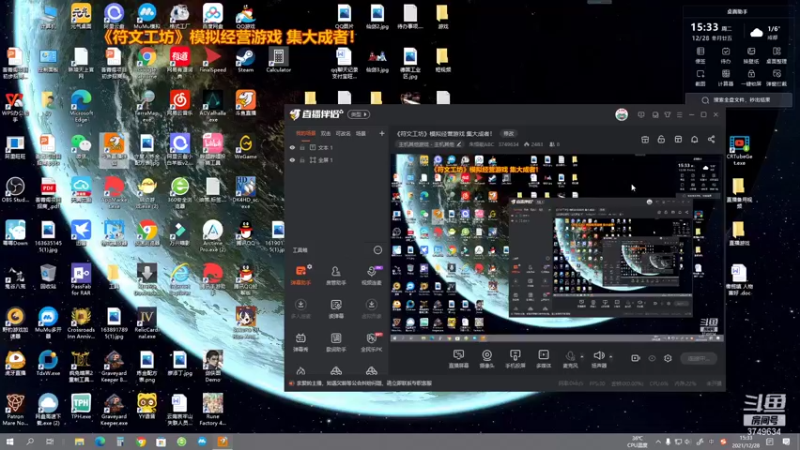Open the 弹幕秀 tool in the toolbox
Image resolution: width=800 pixels, height=450 pixels.
301,342
